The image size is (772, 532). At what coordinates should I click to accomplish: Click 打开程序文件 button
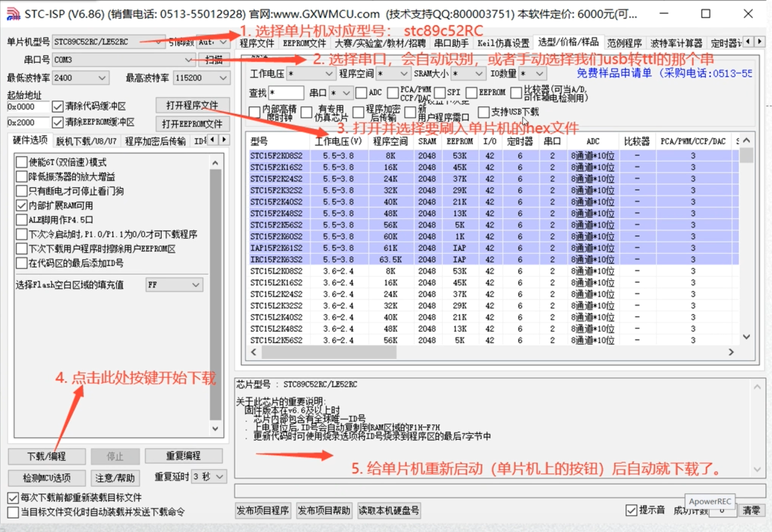click(192, 105)
